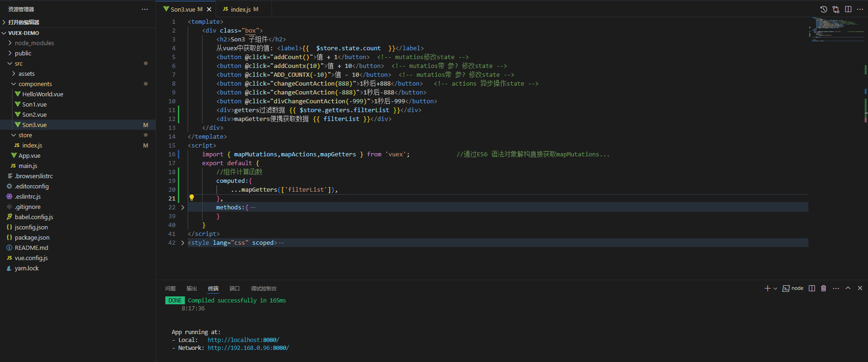This screenshot has height=362, width=868.
Task: Open the 输出 (Output) panel tab
Action: point(192,288)
